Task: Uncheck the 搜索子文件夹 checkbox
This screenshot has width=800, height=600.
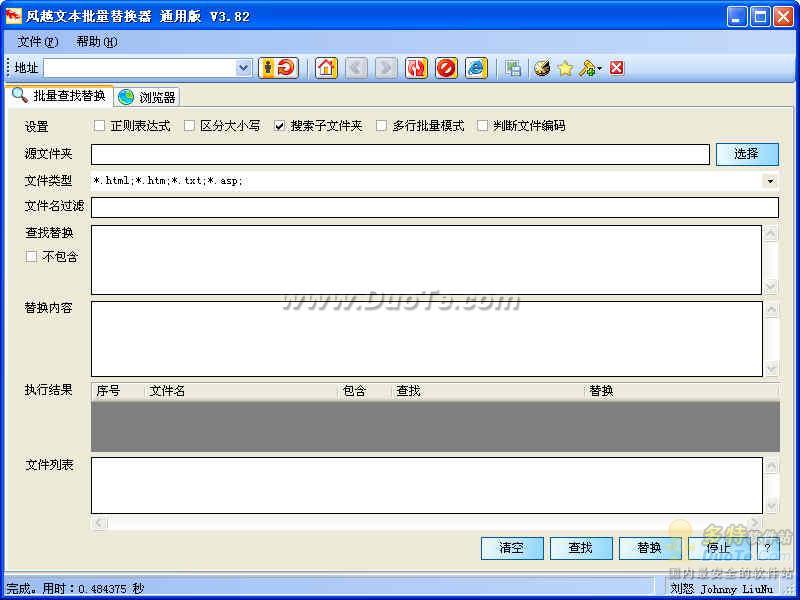Action: [279, 126]
